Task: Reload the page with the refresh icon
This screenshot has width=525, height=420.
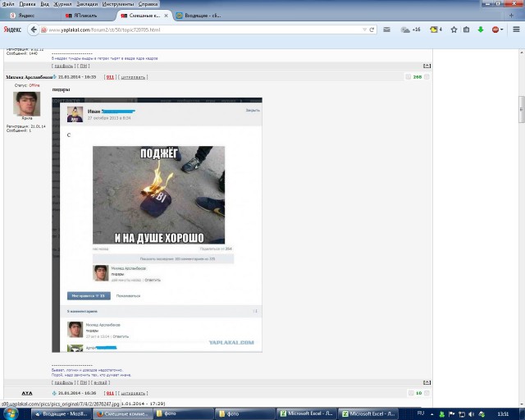Action: point(372,30)
